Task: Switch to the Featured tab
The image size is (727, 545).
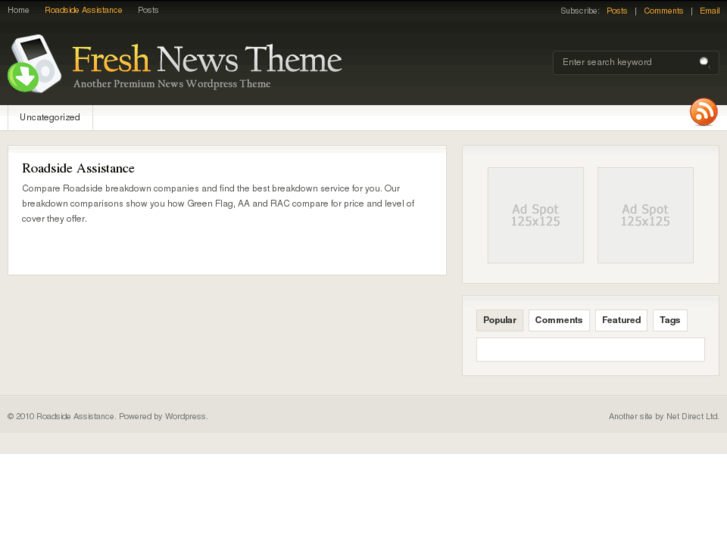Action: (x=621, y=320)
